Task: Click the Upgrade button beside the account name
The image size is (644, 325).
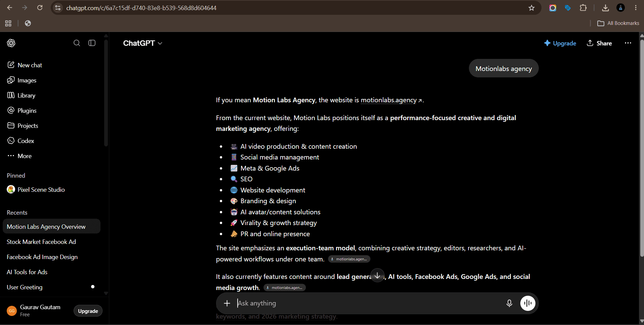Action: [x=88, y=311]
